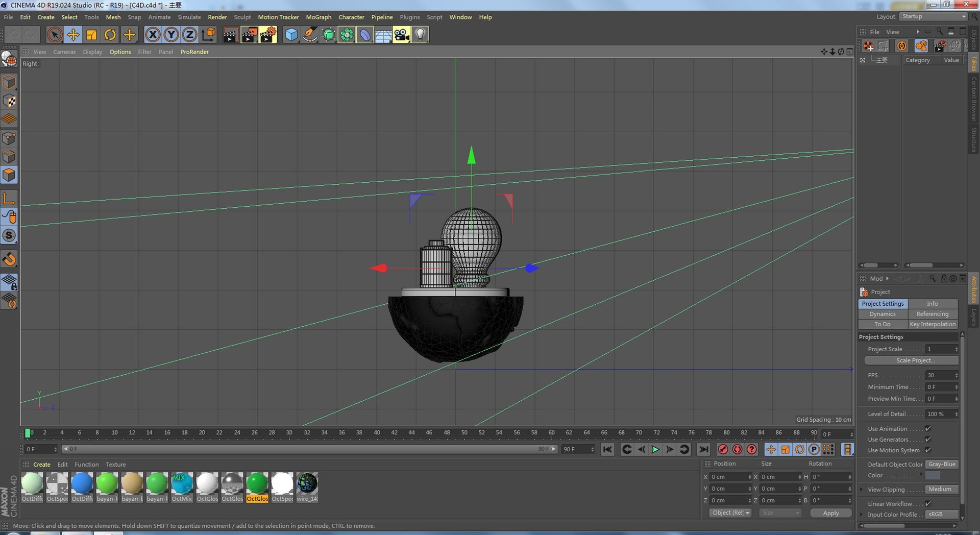Toggle X axis lock
The width and height of the screenshot is (980, 535).
(153, 35)
